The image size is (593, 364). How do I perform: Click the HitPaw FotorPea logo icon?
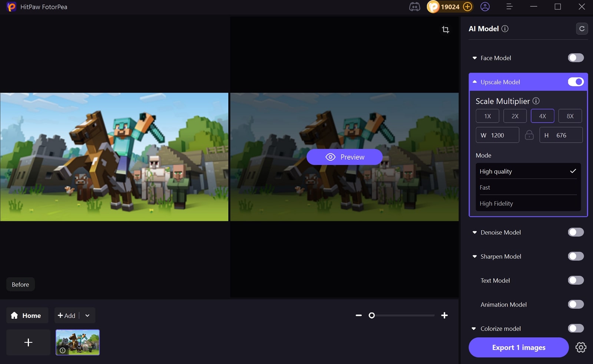(11, 7)
